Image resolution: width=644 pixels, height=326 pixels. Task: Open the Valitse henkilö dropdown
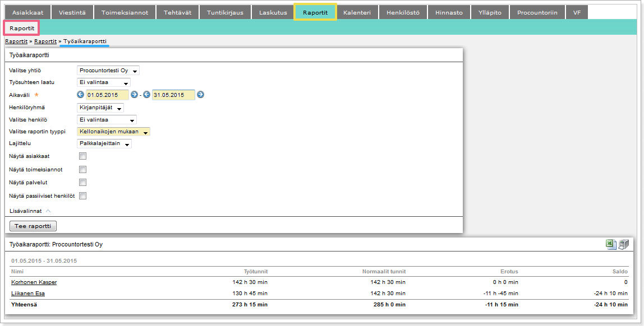tap(107, 120)
